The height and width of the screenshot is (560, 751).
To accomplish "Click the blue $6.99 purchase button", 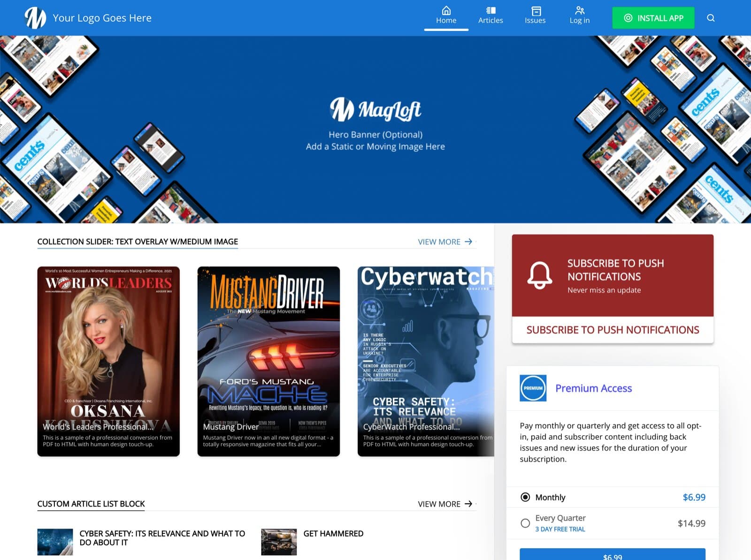I will click(613, 554).
